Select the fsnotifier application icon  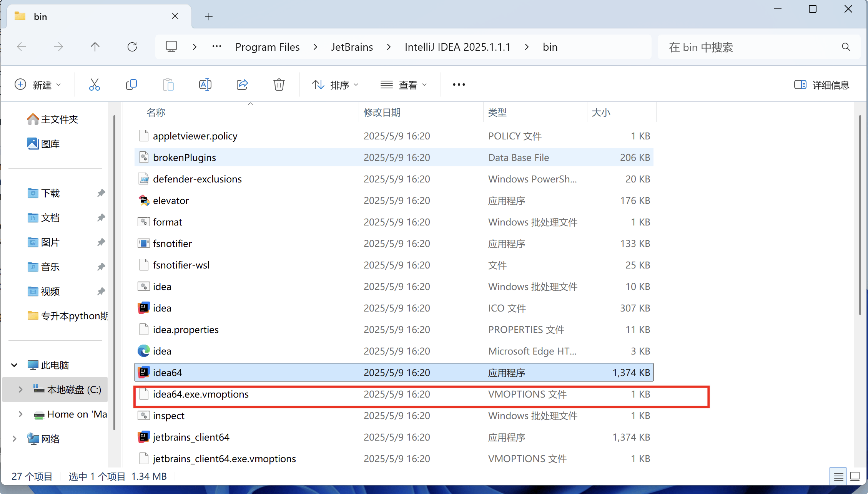click(144, 244)
